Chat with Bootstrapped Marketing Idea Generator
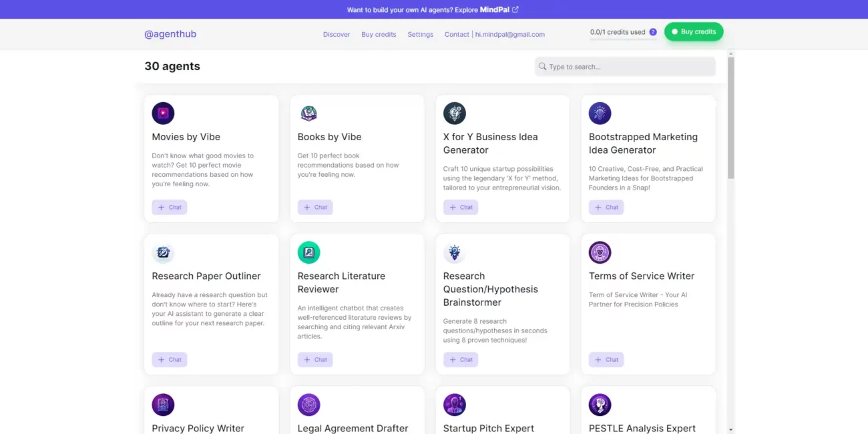Screen dimensions: 868x434 [606, 207]
